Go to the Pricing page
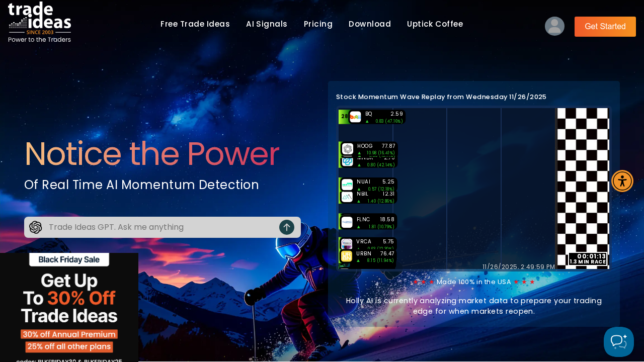This screenshot has height=362, width=644. pyautogui.click(x=318, y=24)
